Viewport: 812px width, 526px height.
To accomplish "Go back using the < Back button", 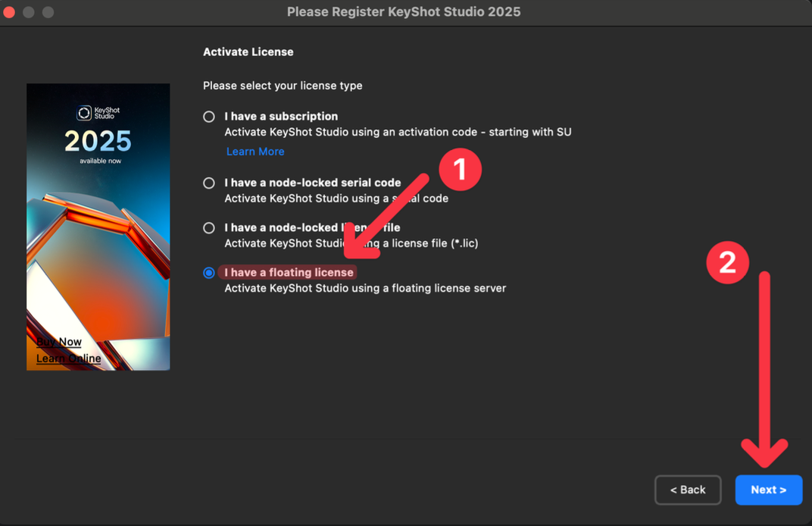I will click(687, 490).
